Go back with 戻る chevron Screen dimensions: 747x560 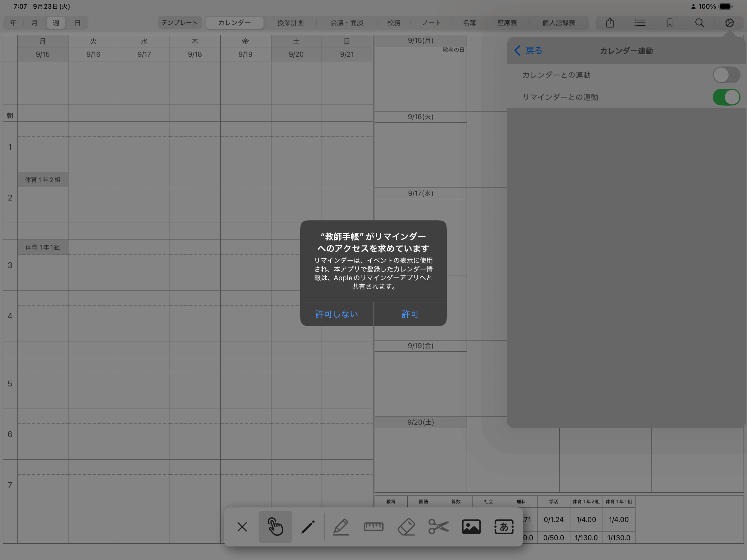coord(528,51)
